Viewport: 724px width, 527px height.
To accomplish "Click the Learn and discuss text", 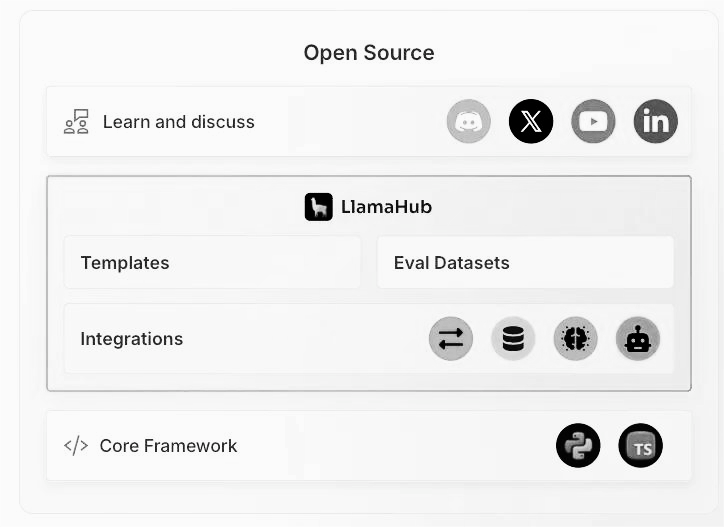I will pyautogui.click(x=179, y=122).
